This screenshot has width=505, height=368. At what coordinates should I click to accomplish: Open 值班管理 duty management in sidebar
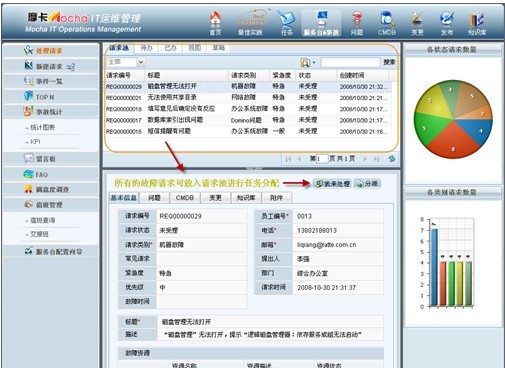(50, 205)
